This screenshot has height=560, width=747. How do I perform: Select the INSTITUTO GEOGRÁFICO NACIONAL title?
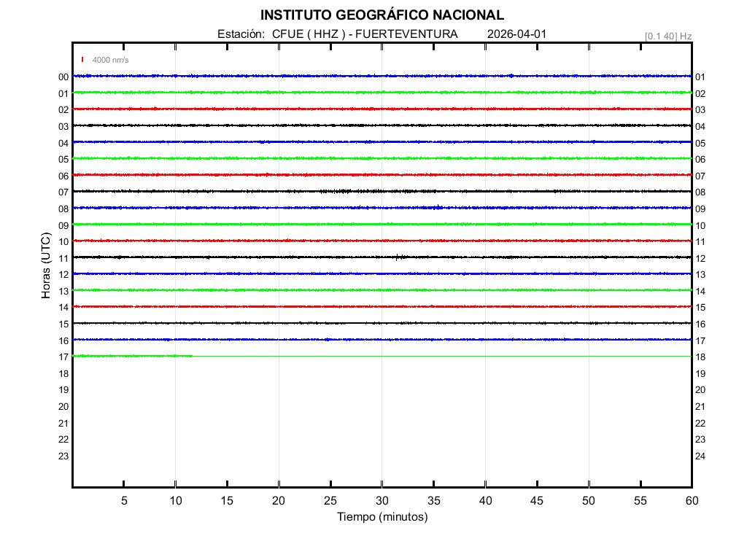tap(382, 15)
